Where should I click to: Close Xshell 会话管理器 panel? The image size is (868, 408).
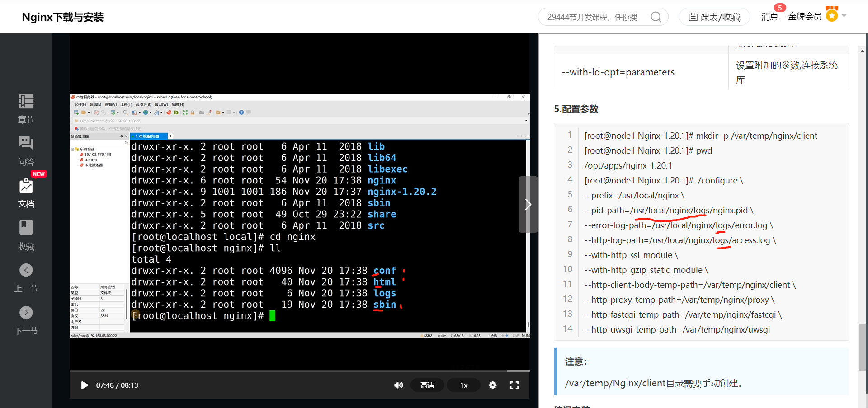point(127,136)
